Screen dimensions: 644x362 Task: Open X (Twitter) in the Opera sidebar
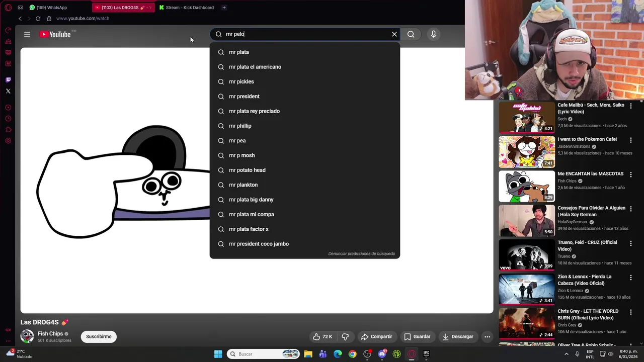pos(8,91)
